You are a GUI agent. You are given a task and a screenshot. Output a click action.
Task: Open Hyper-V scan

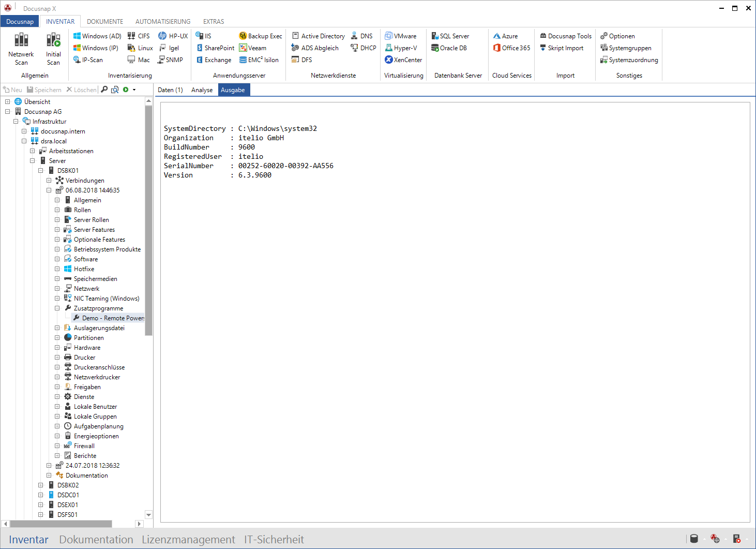[x=401, y=48]
